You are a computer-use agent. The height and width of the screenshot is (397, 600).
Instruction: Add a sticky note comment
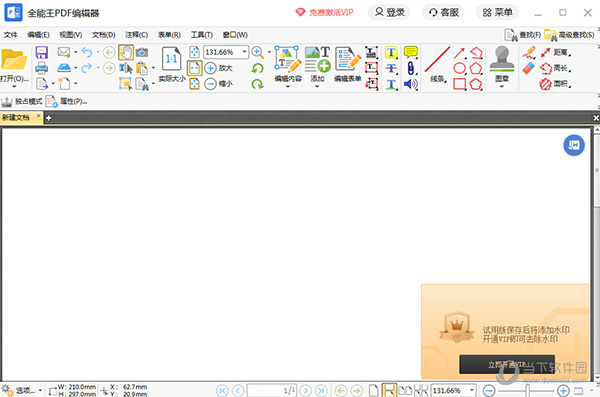[411, 52]
